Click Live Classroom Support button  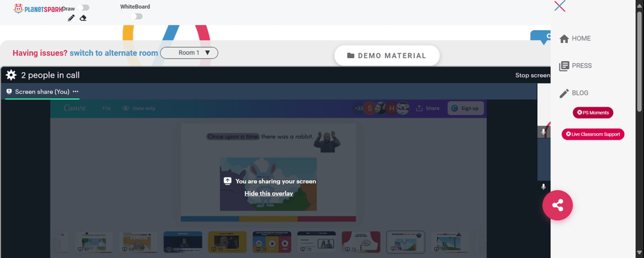tap(593, 134)
